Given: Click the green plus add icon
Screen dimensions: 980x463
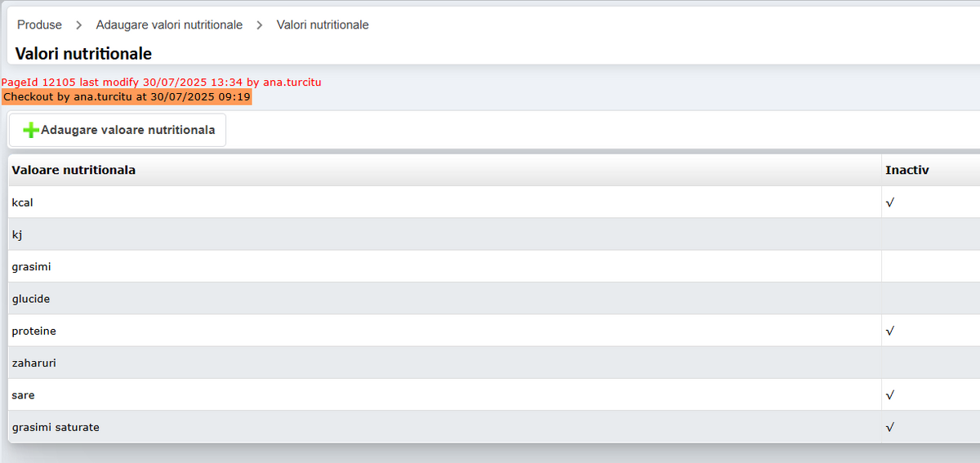Looking at the screenshot, I should click(x=31, y=131).
